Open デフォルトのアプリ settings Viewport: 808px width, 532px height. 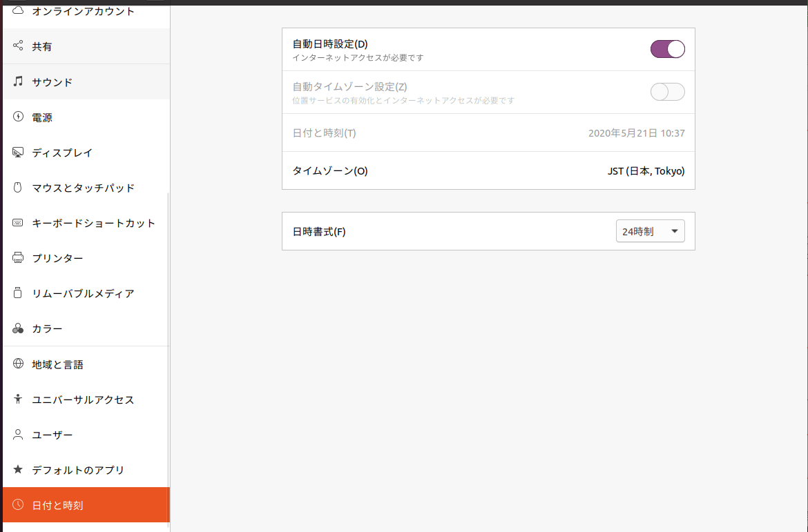pyautogui.click(x=86, y=470)
